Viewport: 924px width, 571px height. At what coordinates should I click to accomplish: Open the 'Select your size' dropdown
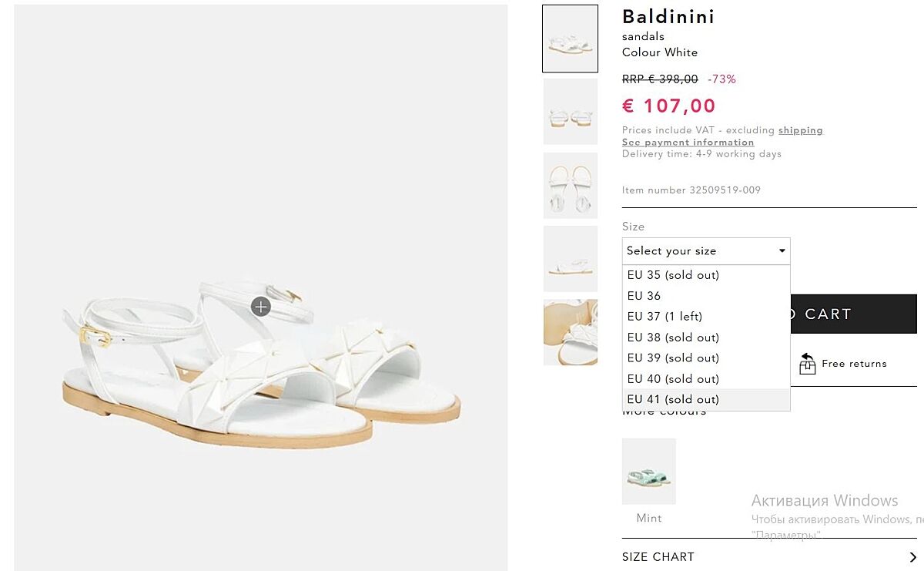(705, 251)
